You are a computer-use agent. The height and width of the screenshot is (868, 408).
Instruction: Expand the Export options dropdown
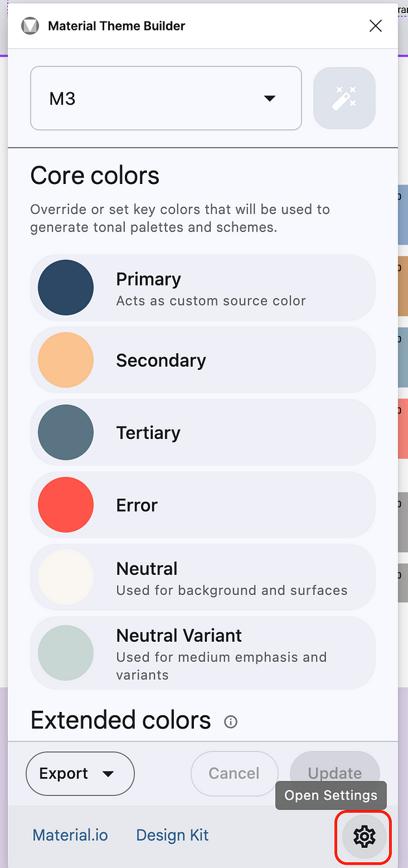click(79, 774)
